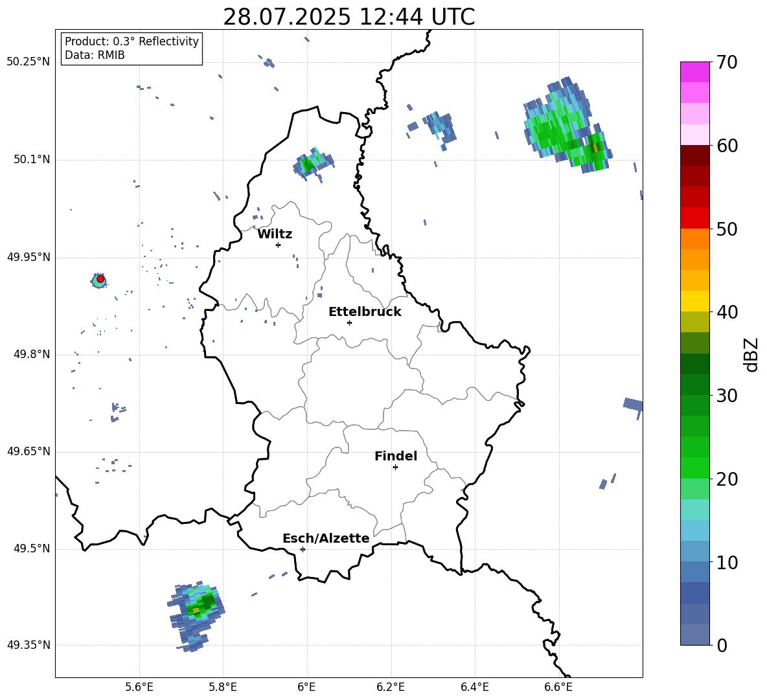Click the 49.35°N latitude label

point(29,645)
